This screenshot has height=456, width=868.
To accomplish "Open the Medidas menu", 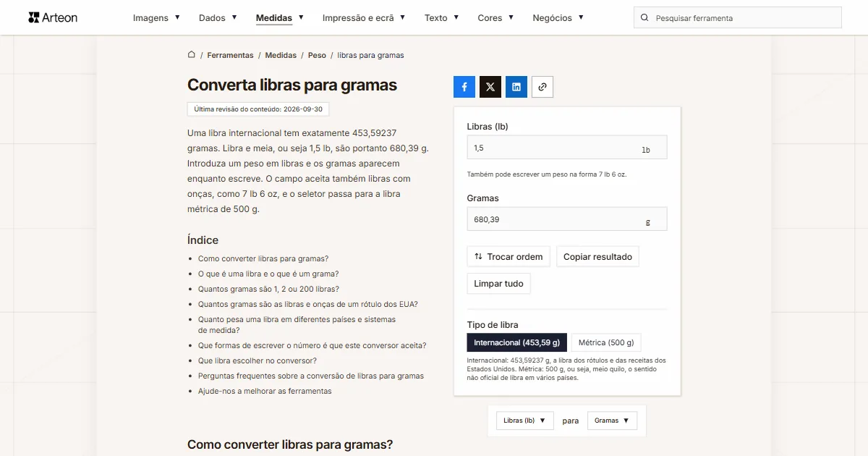I will [x=280, y=18].
